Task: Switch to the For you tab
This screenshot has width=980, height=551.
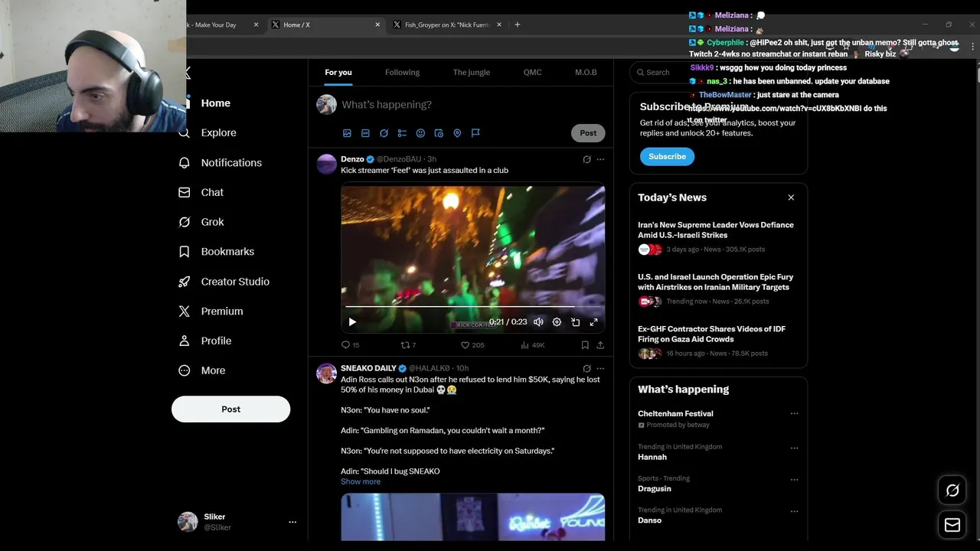Action: pyautogui.click(x=338, y=72)
